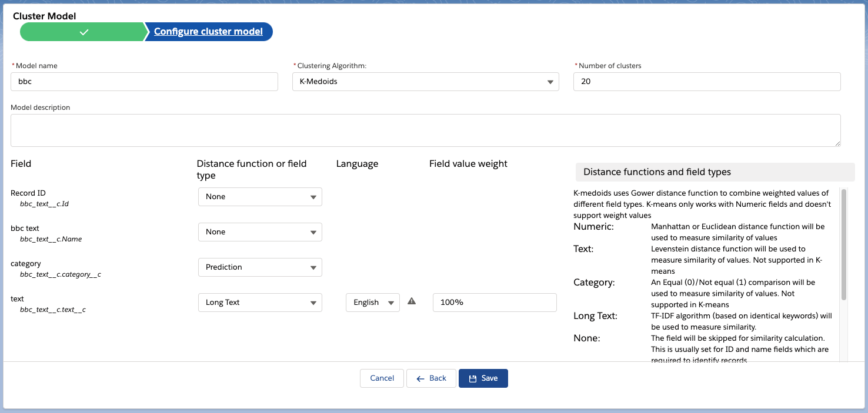
Task: Click the Cancel button
Action: (x=382, y=378)
